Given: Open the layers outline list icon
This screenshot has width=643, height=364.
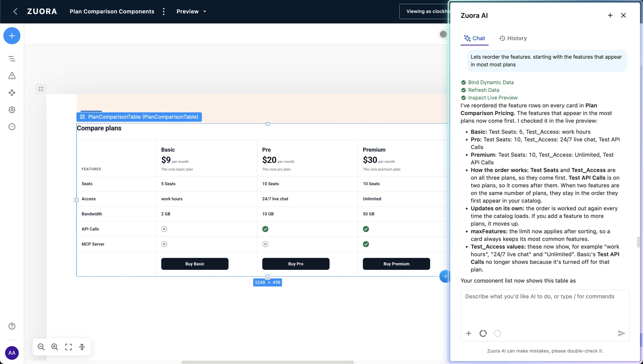Looking at the screenshot, I should coord(12,59).
